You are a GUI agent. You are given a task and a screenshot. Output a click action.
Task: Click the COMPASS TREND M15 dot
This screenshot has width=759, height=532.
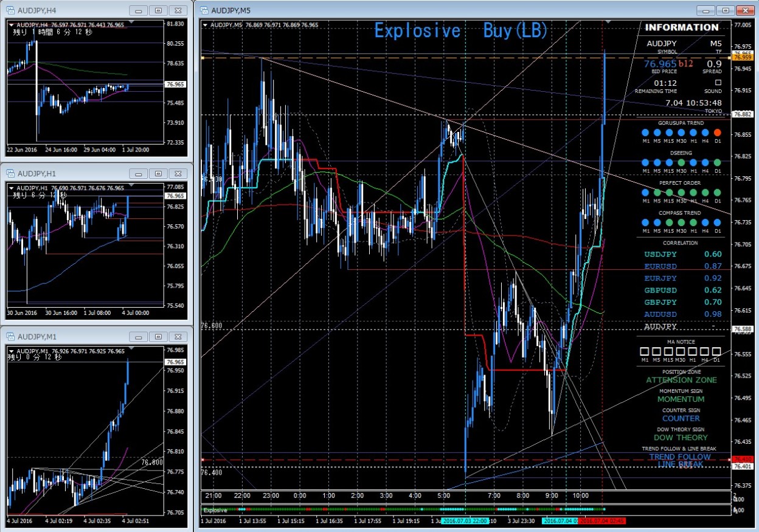(669, 223)
